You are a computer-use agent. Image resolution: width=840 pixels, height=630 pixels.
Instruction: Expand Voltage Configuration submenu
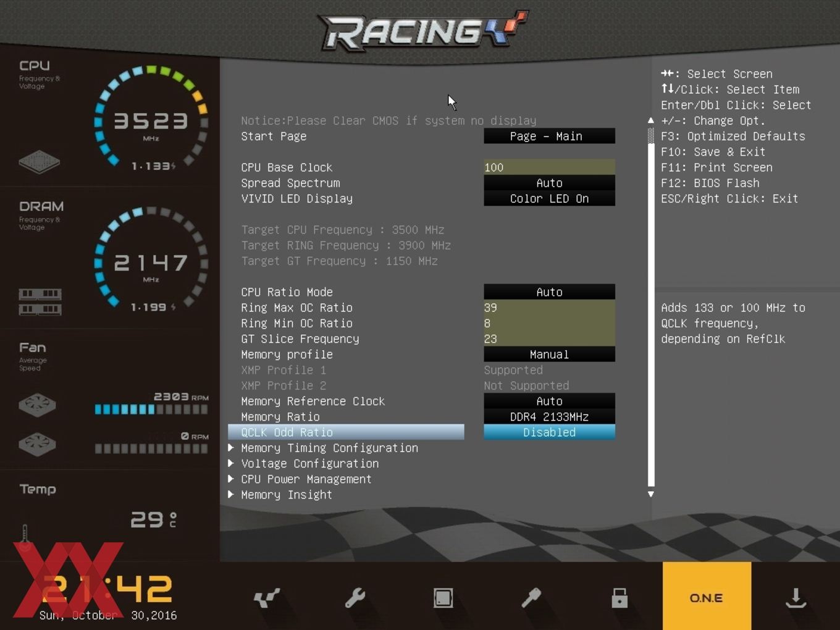[309, 463]
